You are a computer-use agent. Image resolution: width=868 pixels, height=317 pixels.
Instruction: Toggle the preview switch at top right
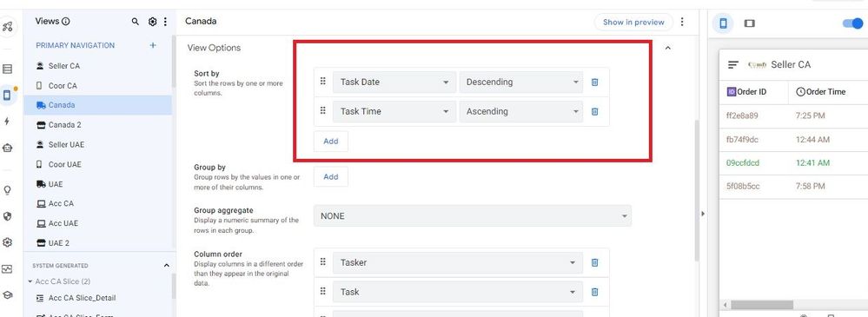[x=852, y=23]
